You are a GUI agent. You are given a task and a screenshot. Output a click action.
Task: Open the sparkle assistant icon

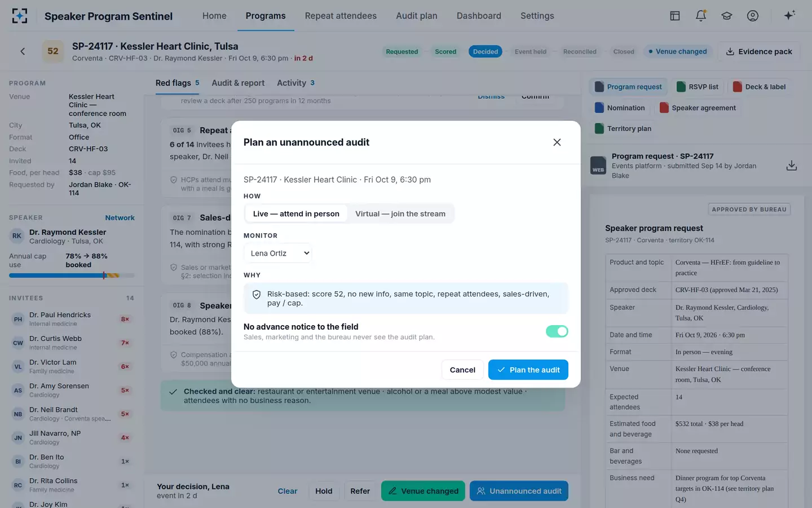click(789, 15)
